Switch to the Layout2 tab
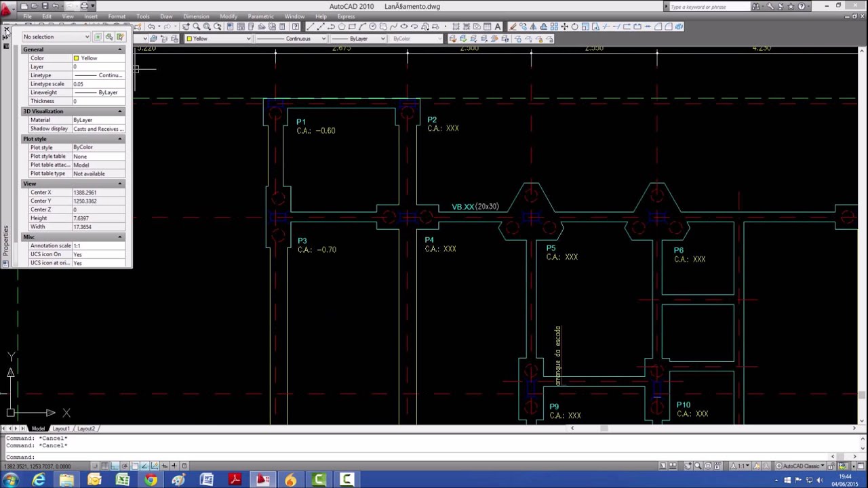 [85, 428]
